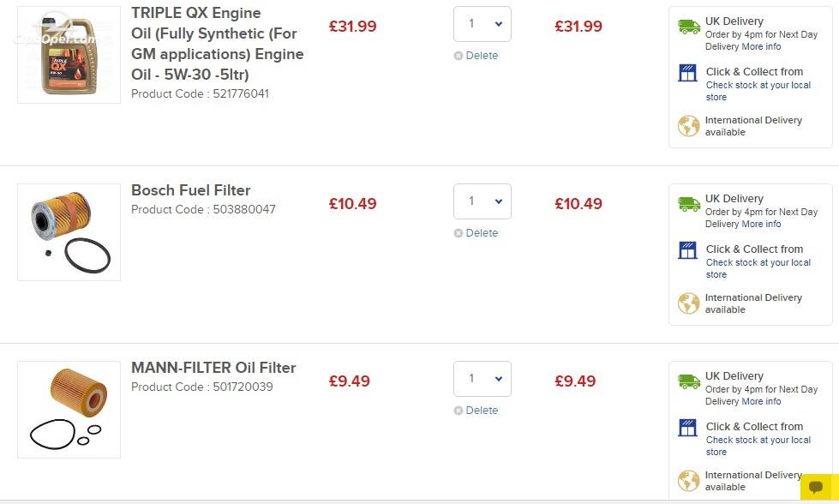
Task: Open the yellow live chat bubble
Action: point(816,487)
